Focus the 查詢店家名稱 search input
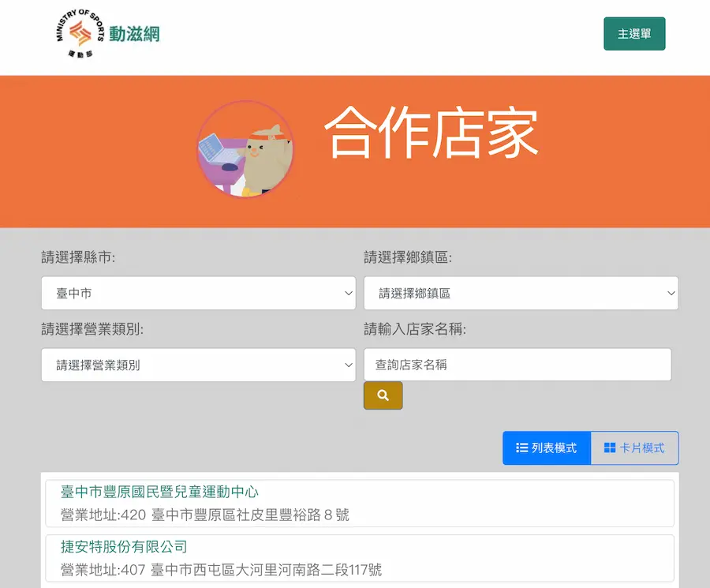The width and height of the screenshot is (710, 588). pos(517,365)
